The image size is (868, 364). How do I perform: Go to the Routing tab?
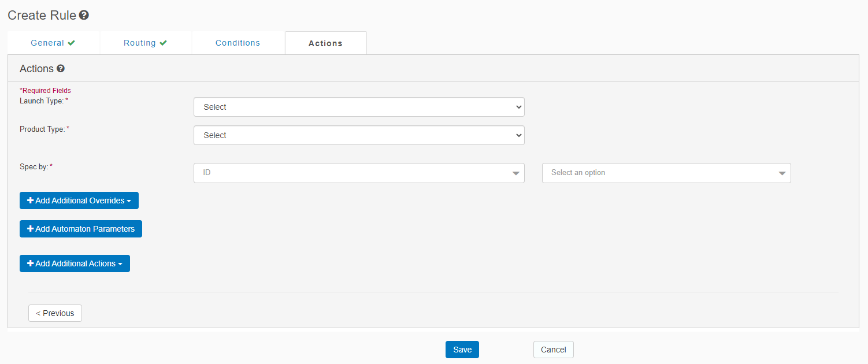click(140, 43)
